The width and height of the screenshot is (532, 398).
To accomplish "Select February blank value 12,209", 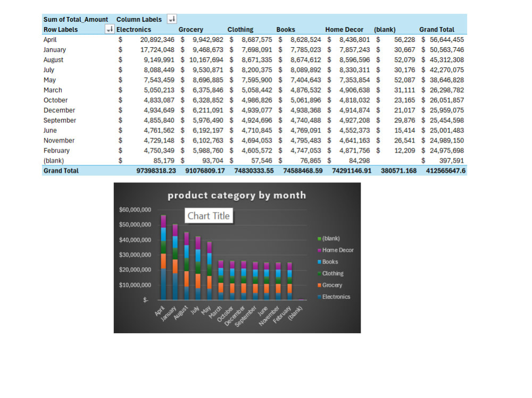I will pos(404,150).
